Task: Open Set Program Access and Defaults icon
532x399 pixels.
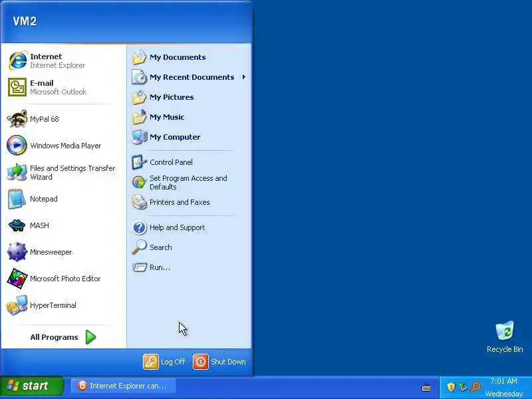Action: tap(139, 182)
